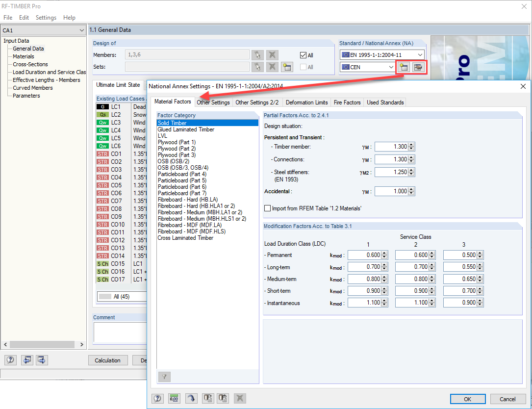Increase Persistent Timber member factor with stepper
The height and width of the screenshot is (409, 532).
click(412, 145)
